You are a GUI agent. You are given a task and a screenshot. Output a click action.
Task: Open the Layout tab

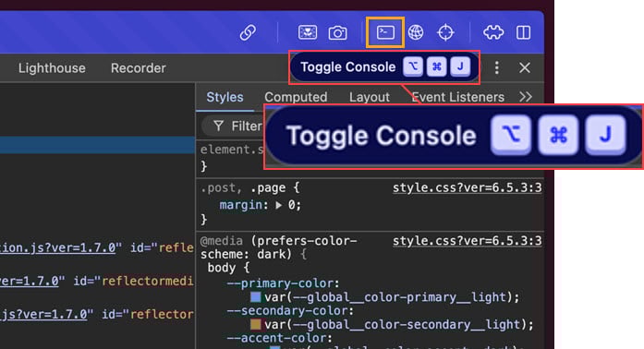coord(370,97)
